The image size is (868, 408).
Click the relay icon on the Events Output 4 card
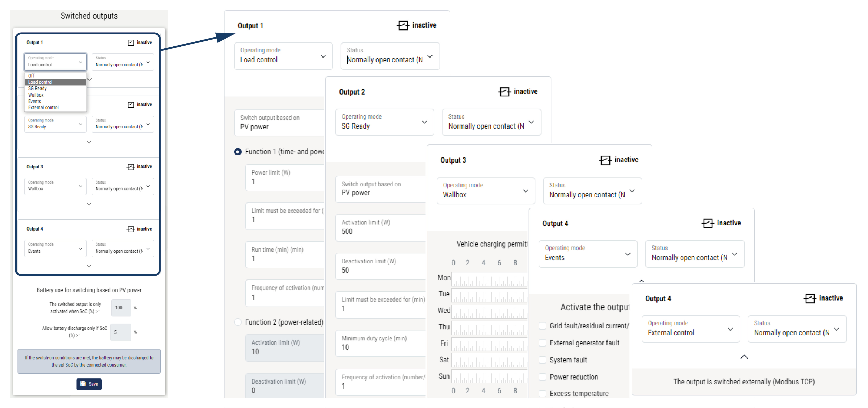tap(708, 223)
